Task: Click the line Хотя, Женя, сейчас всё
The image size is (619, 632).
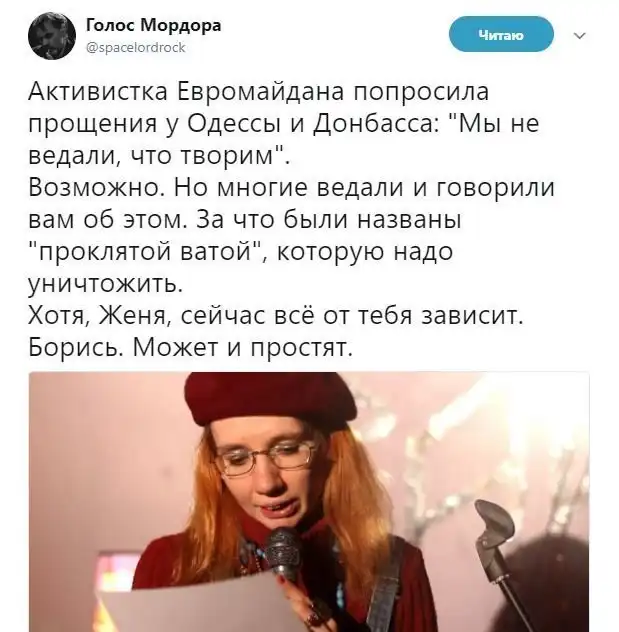Action: (276, 316)
